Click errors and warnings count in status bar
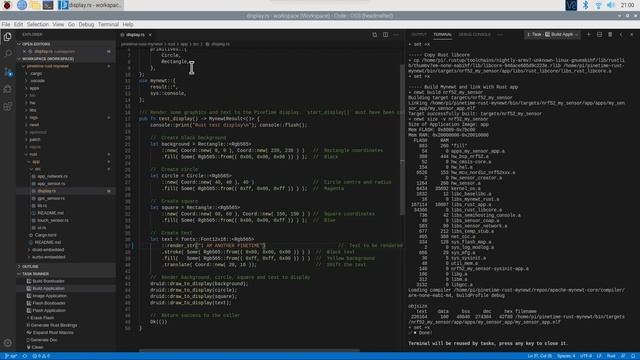The height and width of the screenshot is (360, 640). 41,356
